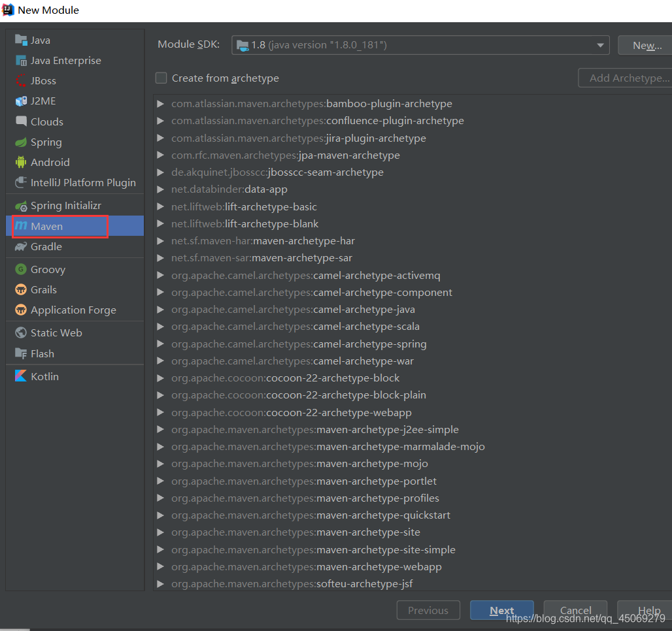Select maven-archetype-j2ee-simple entry
672x631 pixels.
[315, 430]
